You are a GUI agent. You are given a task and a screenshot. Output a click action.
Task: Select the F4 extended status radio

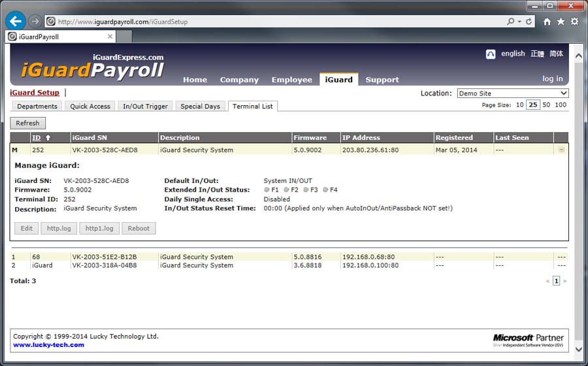[325, 190]
